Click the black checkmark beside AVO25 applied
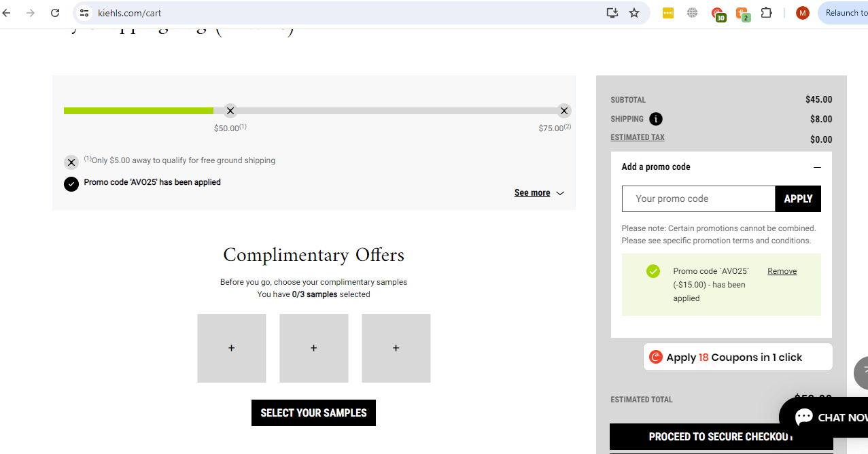This screenshot has width=868, height=454. (x=71, y=184)
